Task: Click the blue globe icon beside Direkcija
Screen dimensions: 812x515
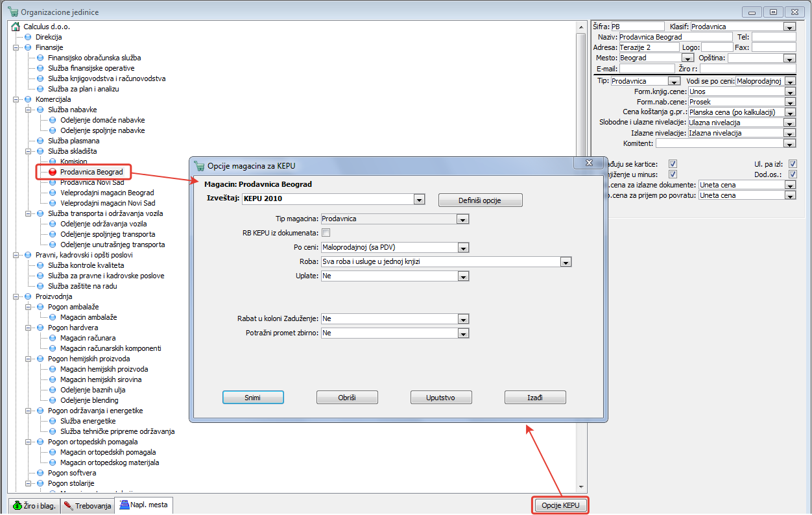Action: [x=28, y=37]
